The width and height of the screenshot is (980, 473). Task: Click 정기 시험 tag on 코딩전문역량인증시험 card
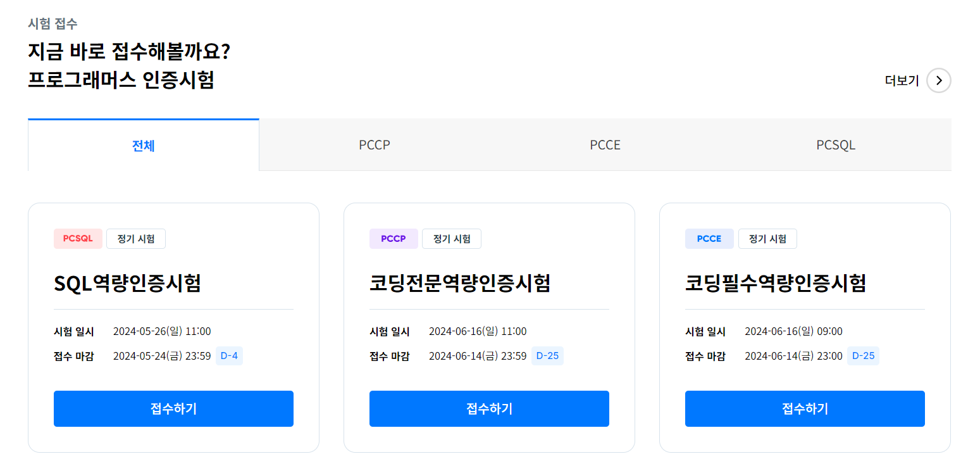click(452, 239)
